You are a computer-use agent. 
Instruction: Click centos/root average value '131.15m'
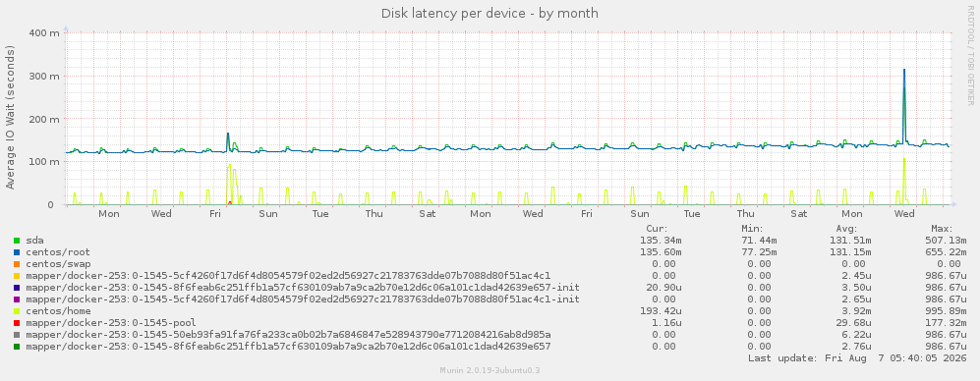pyautogui.click(x=850, y=252)
